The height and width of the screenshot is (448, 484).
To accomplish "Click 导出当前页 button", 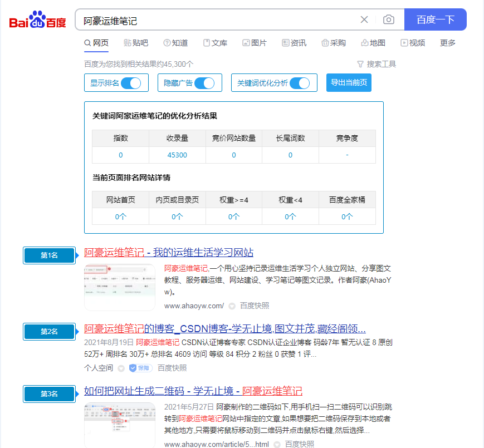I will pyautogui.click(x=349, y=82).
